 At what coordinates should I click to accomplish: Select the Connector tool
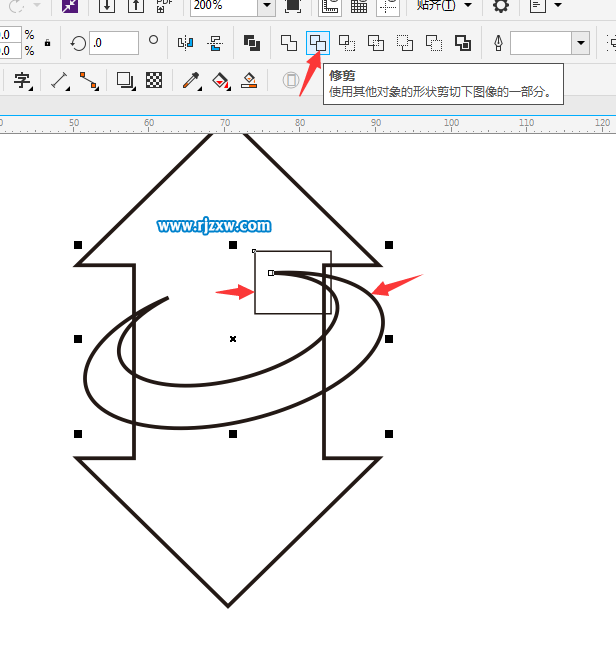(89, 81)
